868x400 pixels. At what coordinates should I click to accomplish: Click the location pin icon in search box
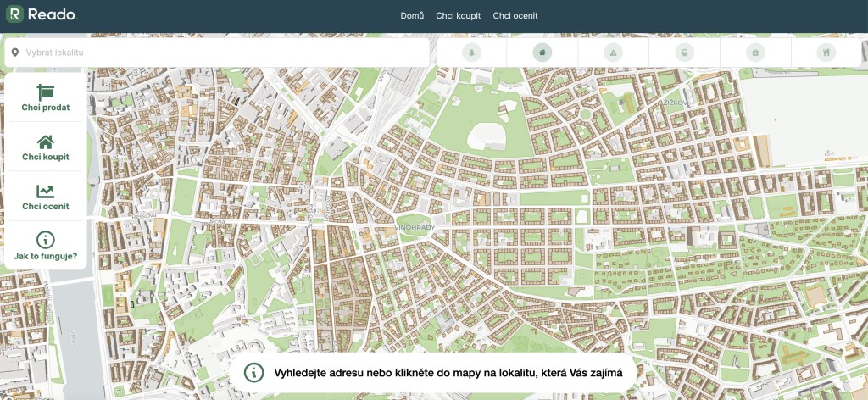click(15, 53)
